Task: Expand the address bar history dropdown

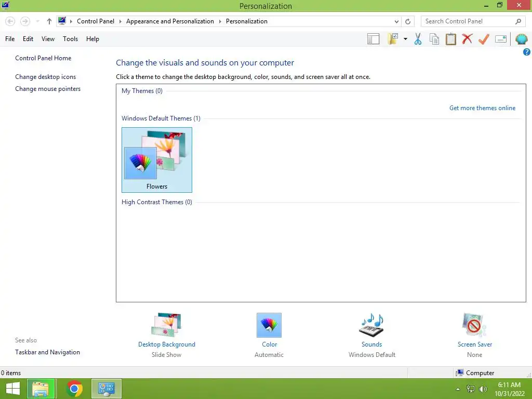Action: (396, 21)
